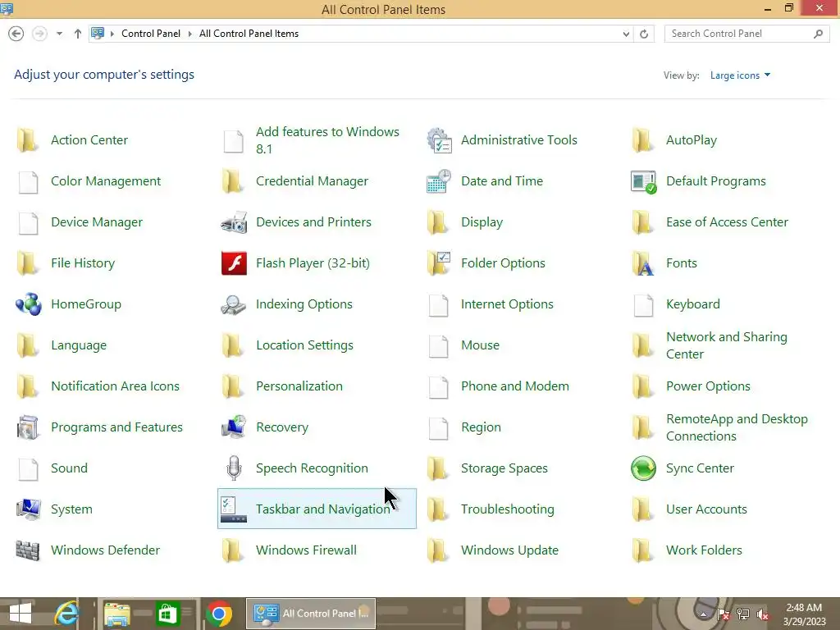The image size is (840, 630).
Task: Open the Device Manager link
Action: [97, 222]
